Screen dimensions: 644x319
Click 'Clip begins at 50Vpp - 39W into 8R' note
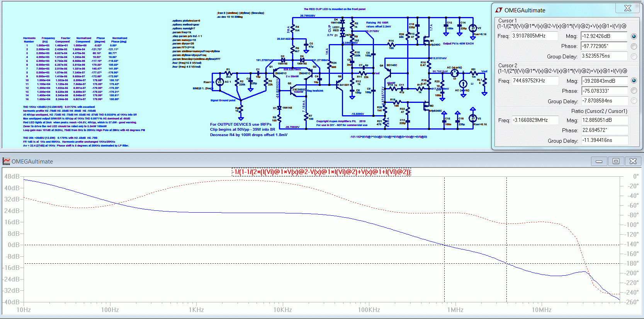(x=243, y=130)
